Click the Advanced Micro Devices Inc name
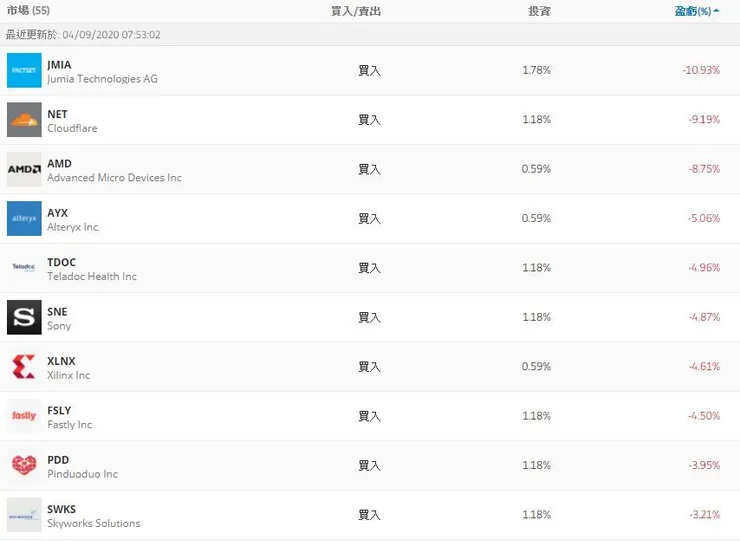 (x=114, y=178)
